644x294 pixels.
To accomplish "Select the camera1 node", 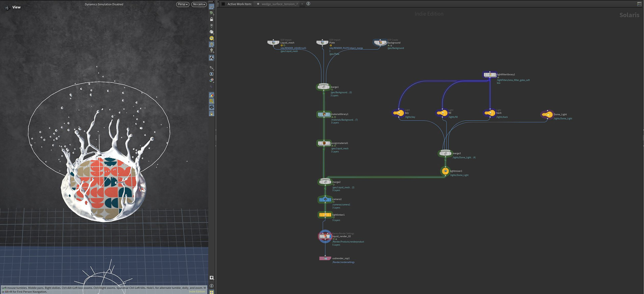I will point(325,199).
